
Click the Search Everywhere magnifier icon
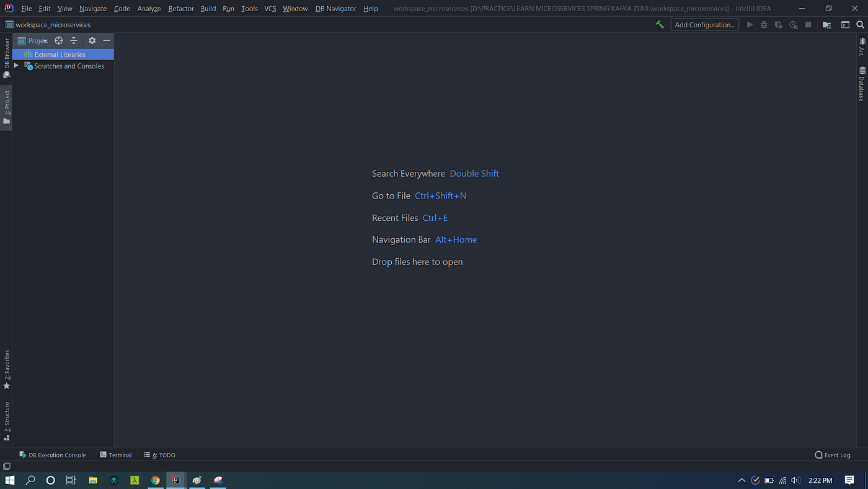tap(861, 25)
